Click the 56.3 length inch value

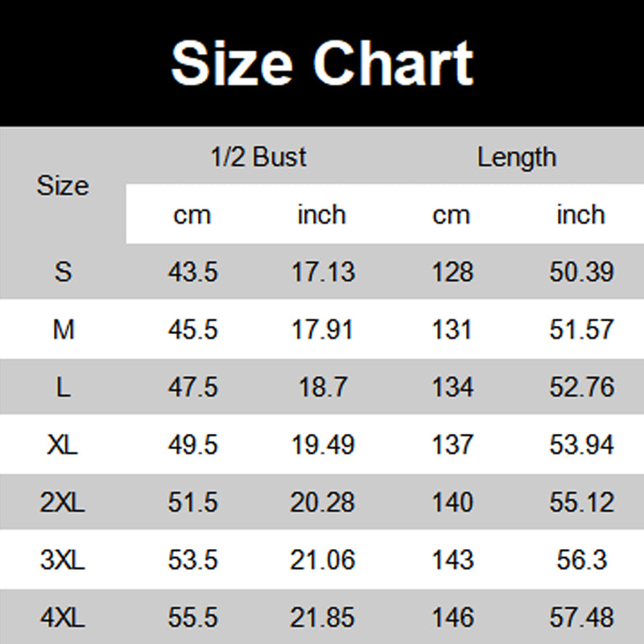point(581,559)
